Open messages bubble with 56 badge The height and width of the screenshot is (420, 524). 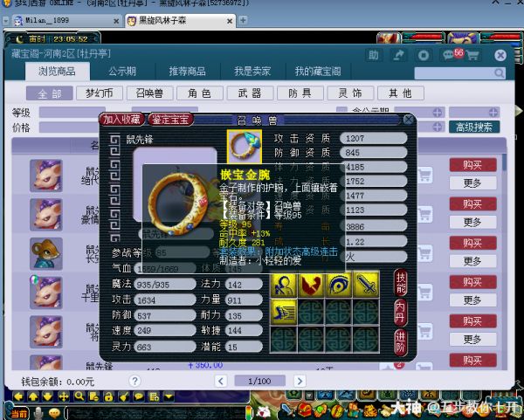tap(450, 54)
